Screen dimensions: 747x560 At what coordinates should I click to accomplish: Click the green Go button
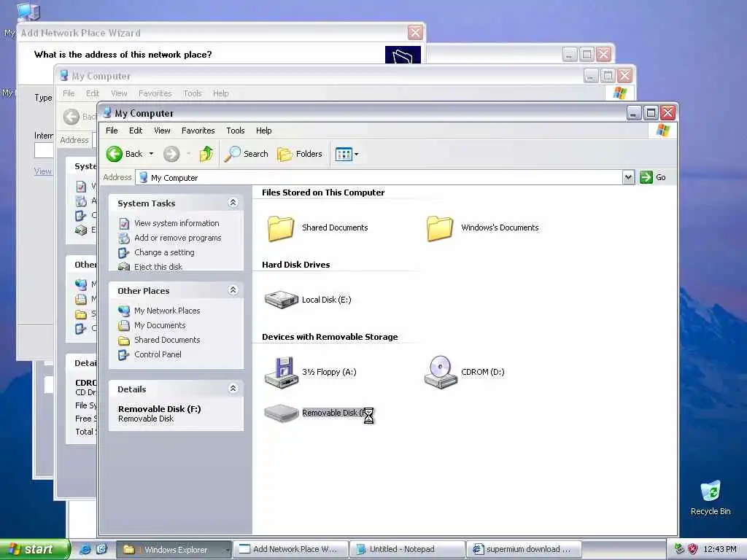(x=653, y=177)
